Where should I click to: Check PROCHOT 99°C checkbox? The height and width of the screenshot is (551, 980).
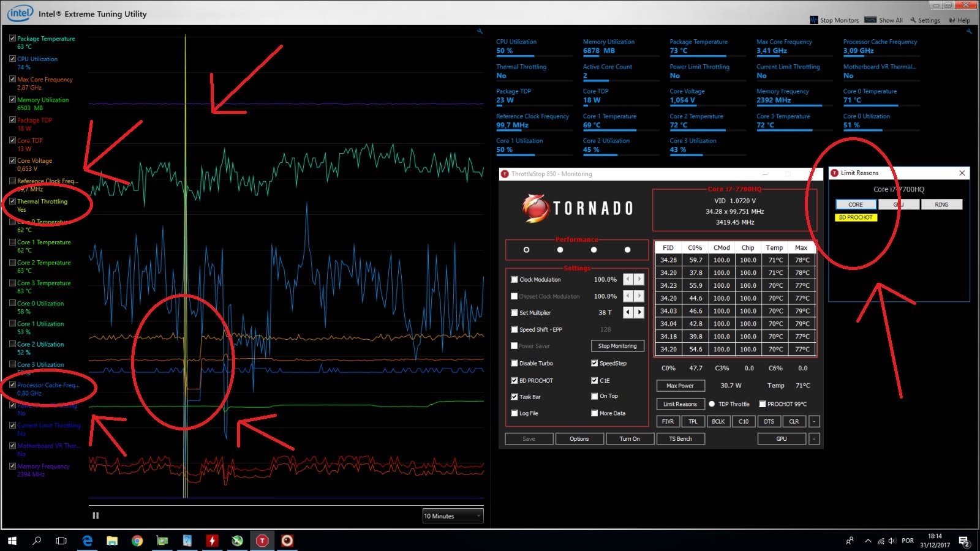pos(763,404)
